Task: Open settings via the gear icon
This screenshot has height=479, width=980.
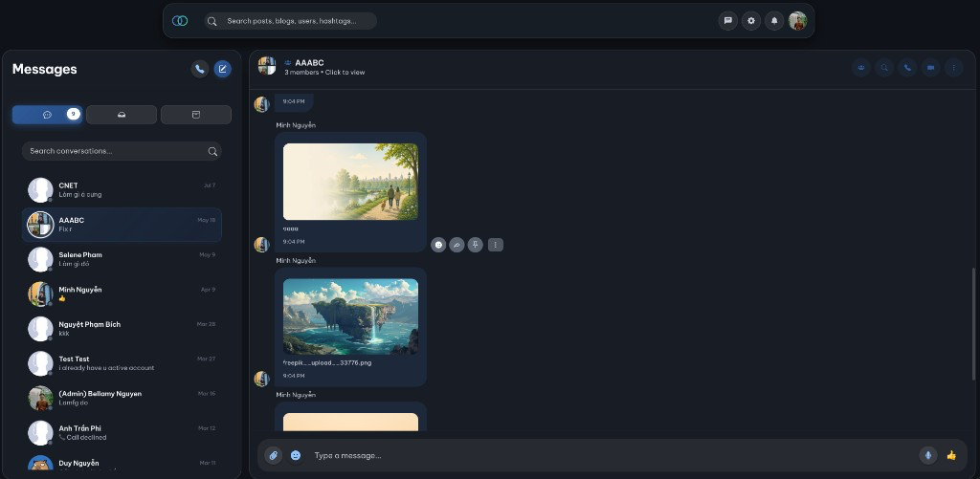Action: 751,21
